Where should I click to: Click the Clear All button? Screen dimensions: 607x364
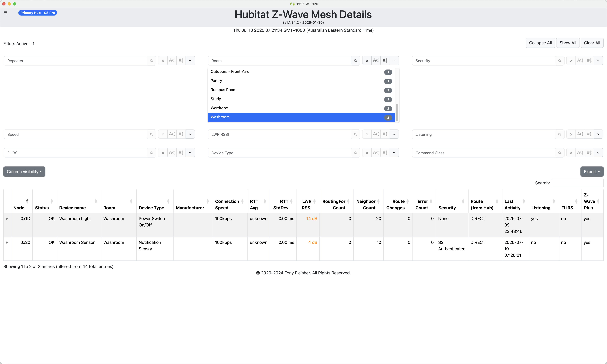pos(592,43)
